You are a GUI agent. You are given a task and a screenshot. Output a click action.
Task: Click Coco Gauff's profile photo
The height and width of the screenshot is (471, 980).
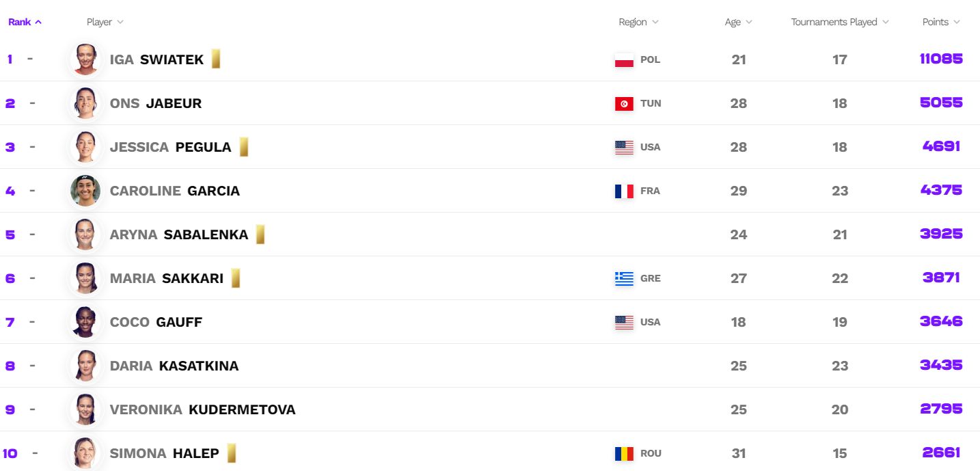pyautogui.click(x=85, y=322)
